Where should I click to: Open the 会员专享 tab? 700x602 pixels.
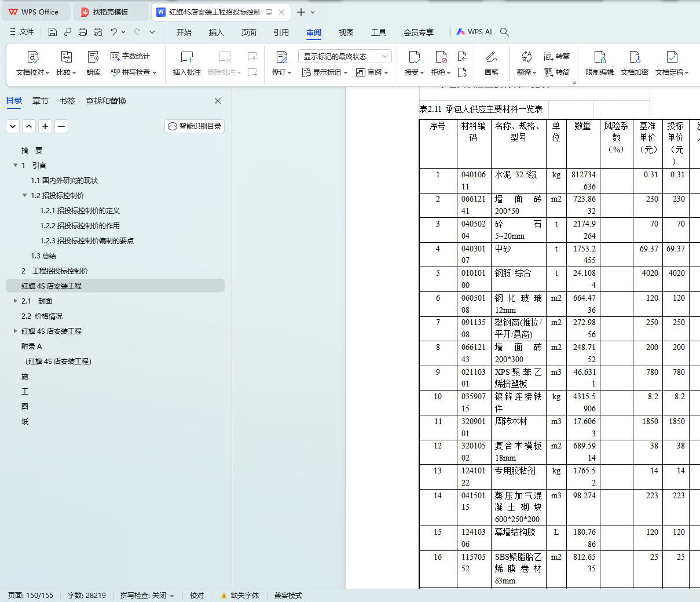(419, 32)
